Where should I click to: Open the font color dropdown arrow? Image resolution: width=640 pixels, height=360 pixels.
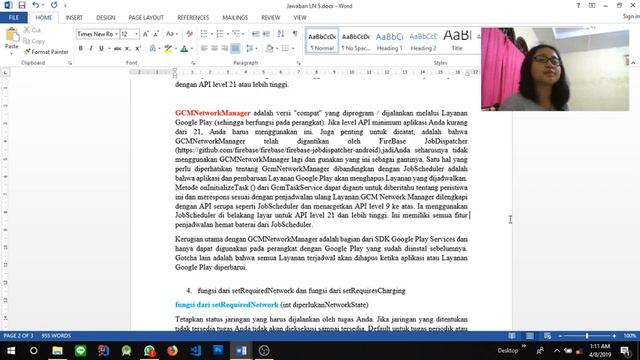pyautogui.click(x=191, y=48)
